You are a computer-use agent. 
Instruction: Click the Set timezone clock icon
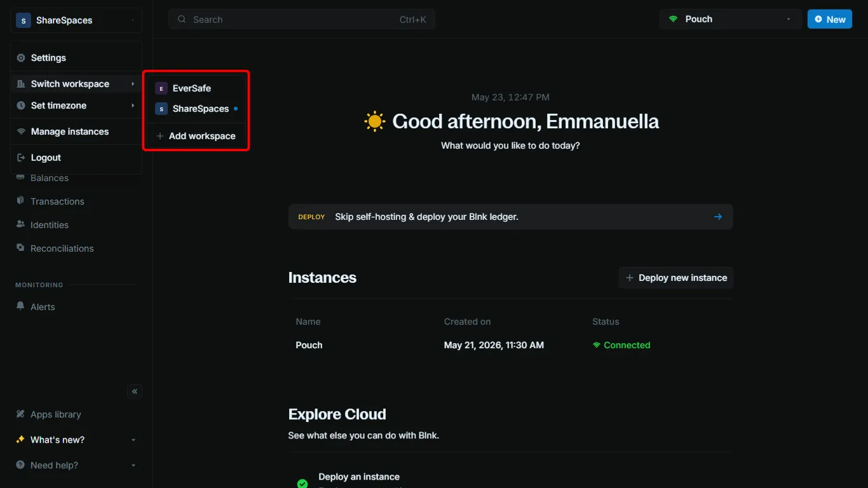[x=21, y=105]
